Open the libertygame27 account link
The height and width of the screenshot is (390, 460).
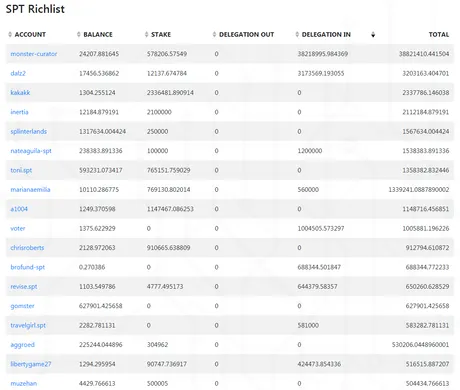pyautogui.click(x=31, y=364)
